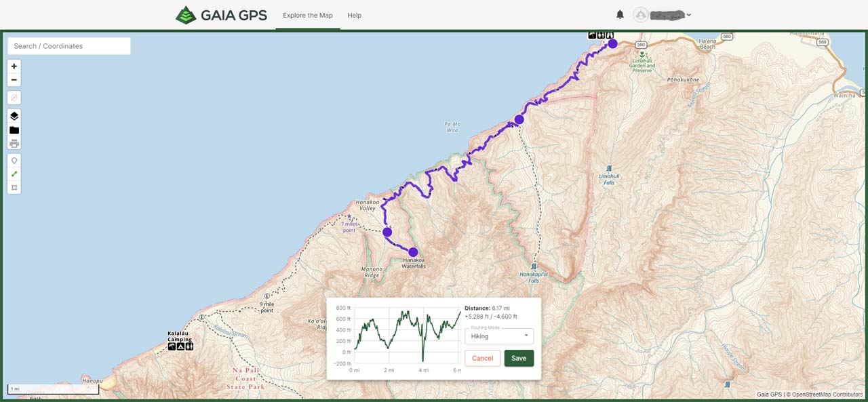The height and width of the screenshot is (402, 868).
Task: Click the Kalalau Camping map icons
Action: click(180, 346)
